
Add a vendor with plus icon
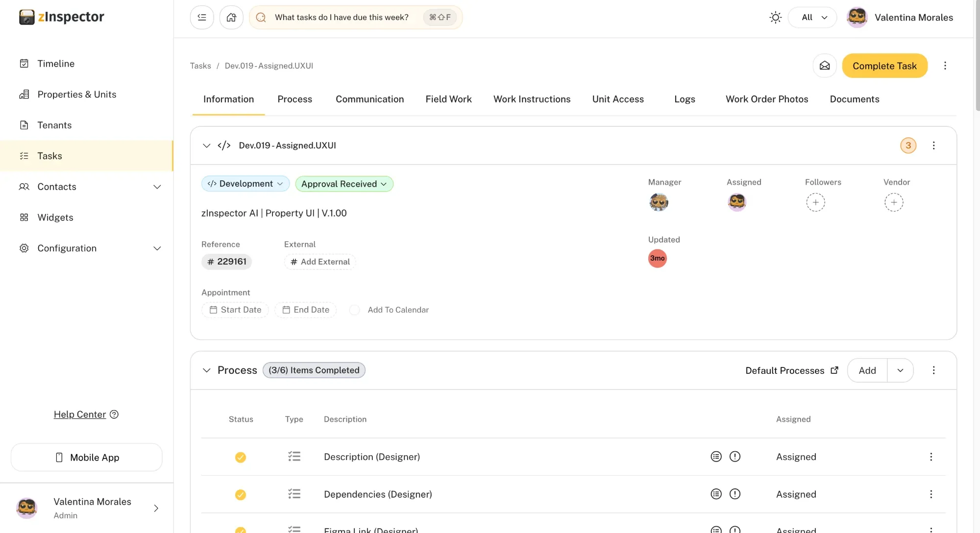(894, 202)
